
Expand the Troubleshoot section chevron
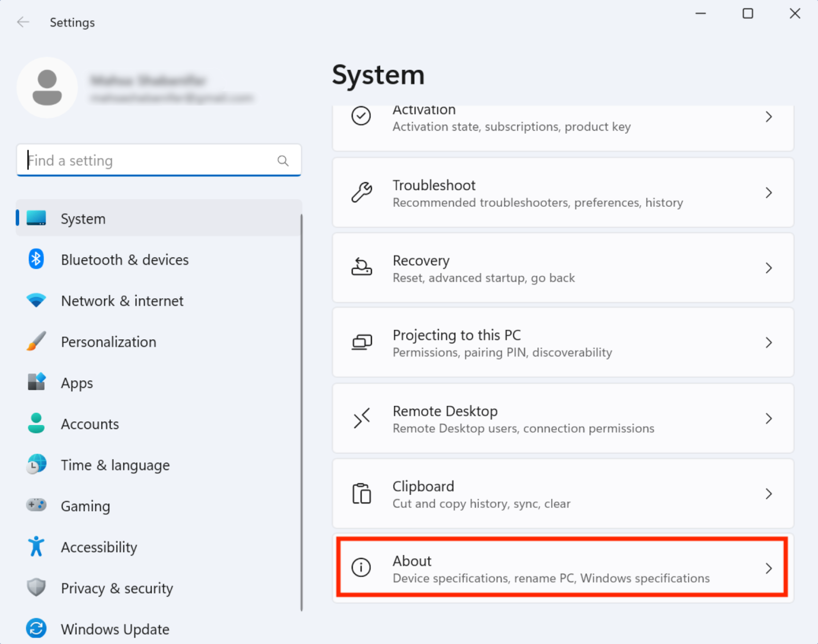pyautogui.click(x=769, y=193)
